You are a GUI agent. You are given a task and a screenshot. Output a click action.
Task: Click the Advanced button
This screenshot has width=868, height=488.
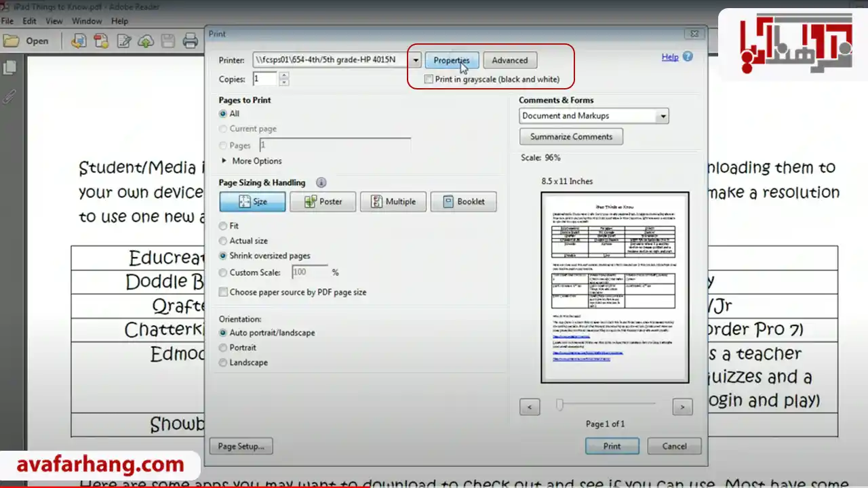[510, 60]
